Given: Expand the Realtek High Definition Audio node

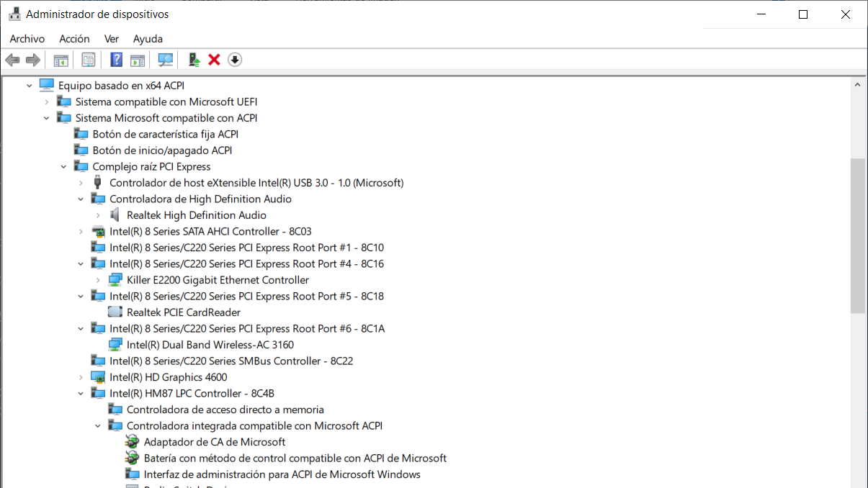Looking at the screenshot, I should pyautogui.click(x=98, y=215).
